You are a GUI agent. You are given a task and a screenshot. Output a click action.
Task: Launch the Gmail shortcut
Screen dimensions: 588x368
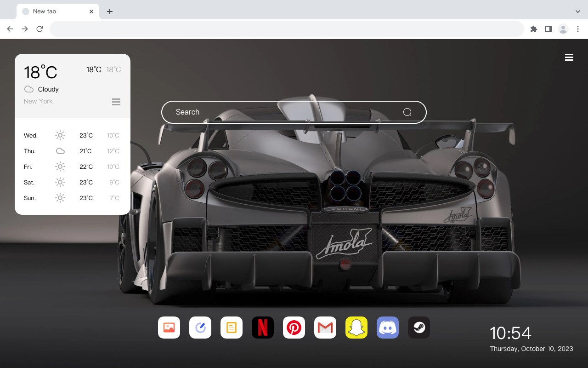tap(325, 328)
